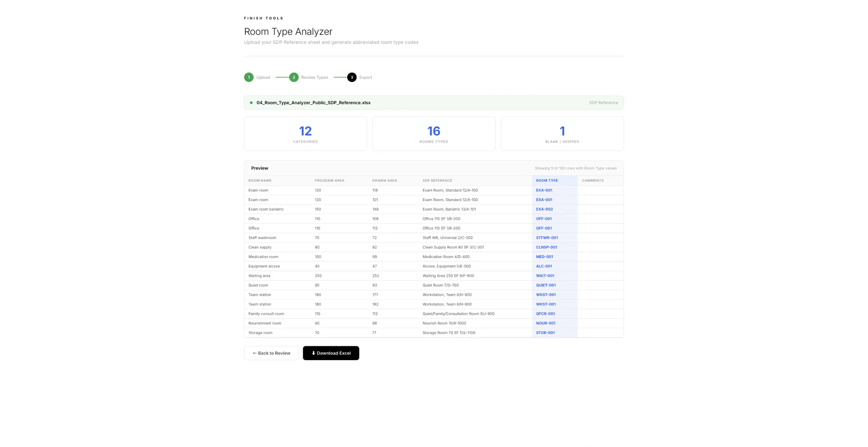
Task: Select the step 3 Export circle icon
Action: 352,77
